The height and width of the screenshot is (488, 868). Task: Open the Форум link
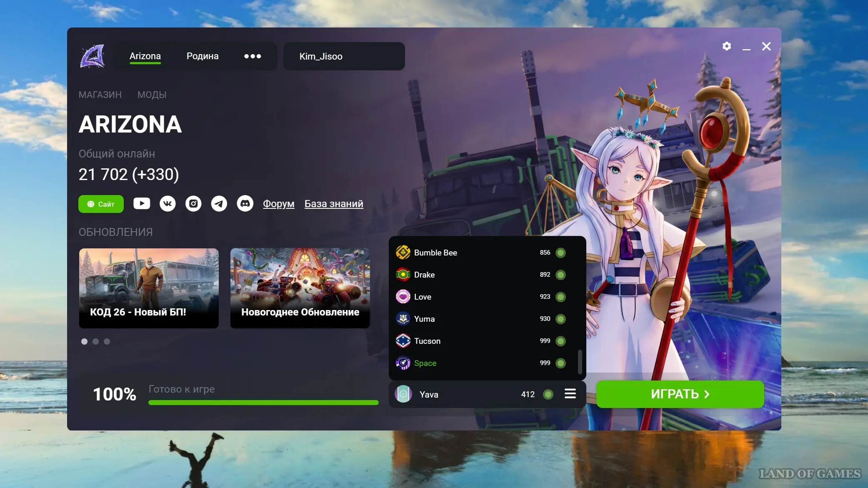(278, 204)
